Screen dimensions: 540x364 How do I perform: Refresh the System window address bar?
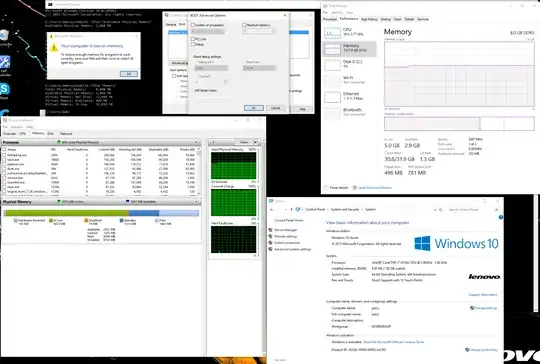coord(440,209)
